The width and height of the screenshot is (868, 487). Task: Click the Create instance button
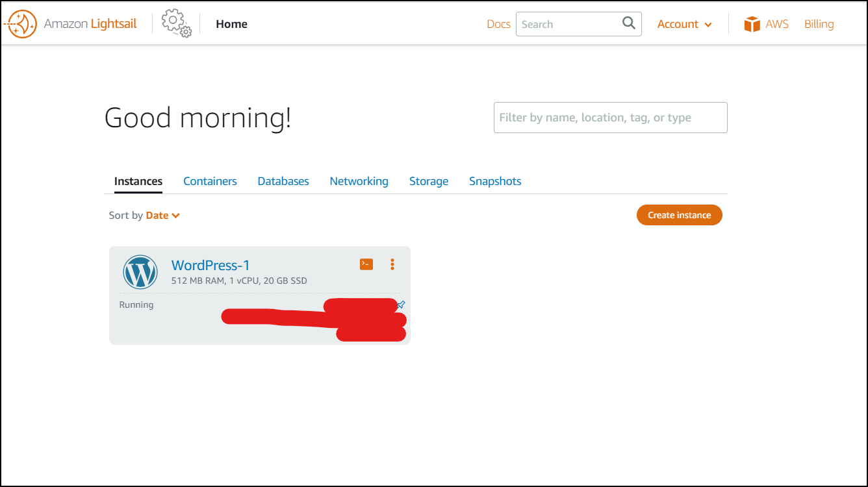pos(680,215)
